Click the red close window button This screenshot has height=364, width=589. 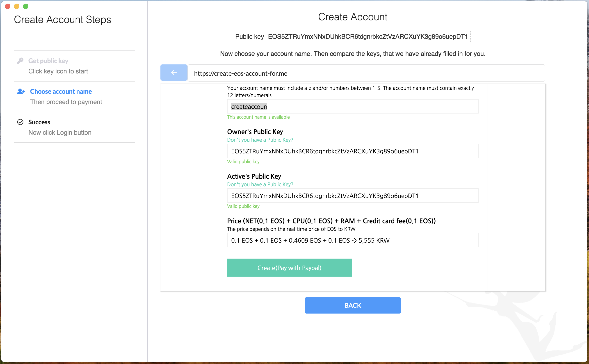(8, 6)
